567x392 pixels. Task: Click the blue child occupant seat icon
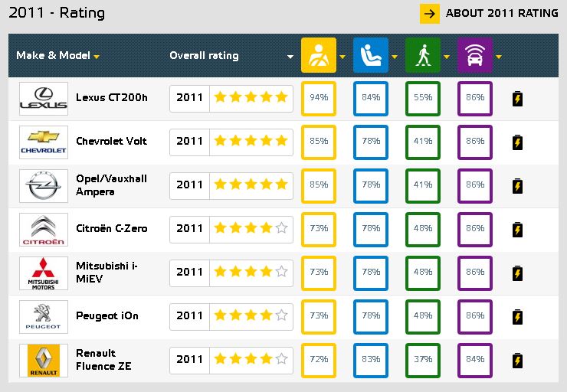[x=371, y=55]
